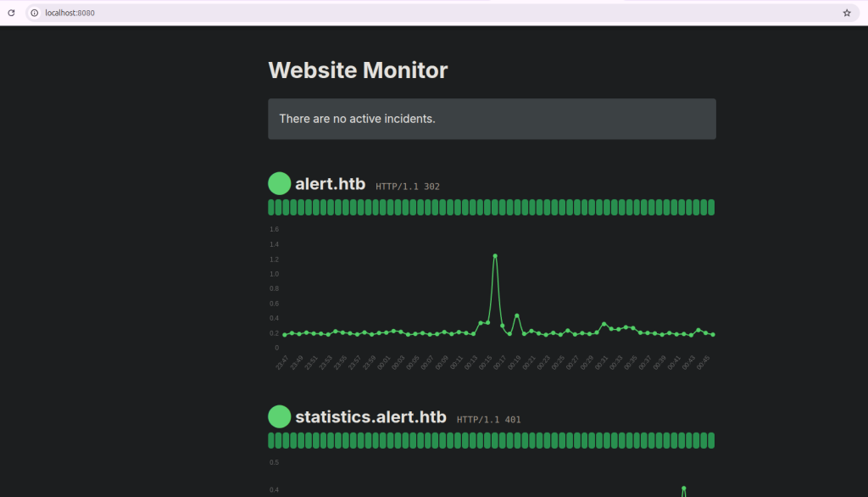
Task: Click the localhost:8080 address bar
Action: 424,13
